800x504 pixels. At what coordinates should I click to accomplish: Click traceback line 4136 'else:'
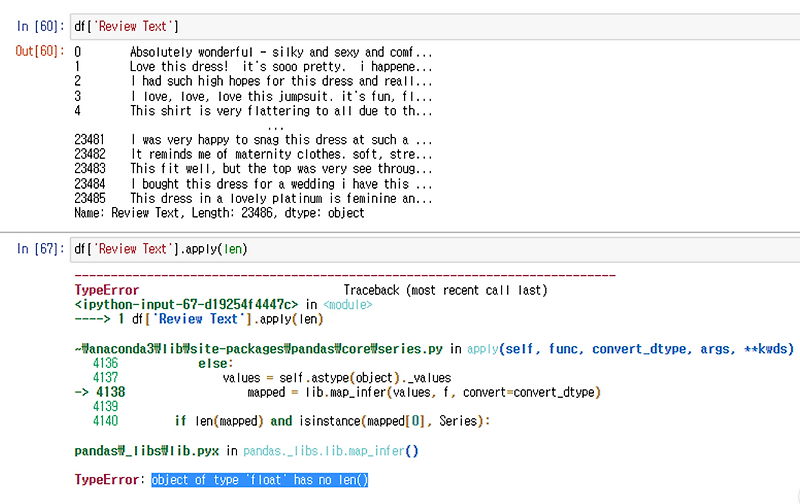click(163, 363)
